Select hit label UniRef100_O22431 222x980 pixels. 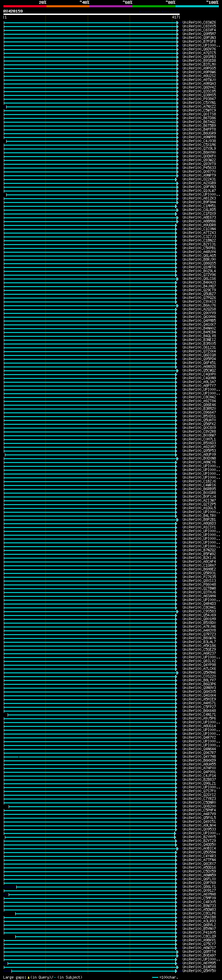pos(199,179)
